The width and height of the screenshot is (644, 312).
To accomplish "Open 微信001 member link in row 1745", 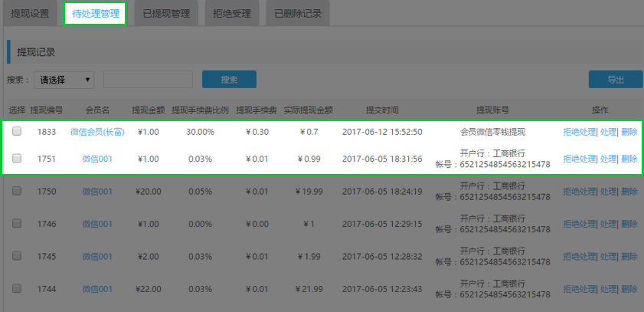I will (97, 257).
